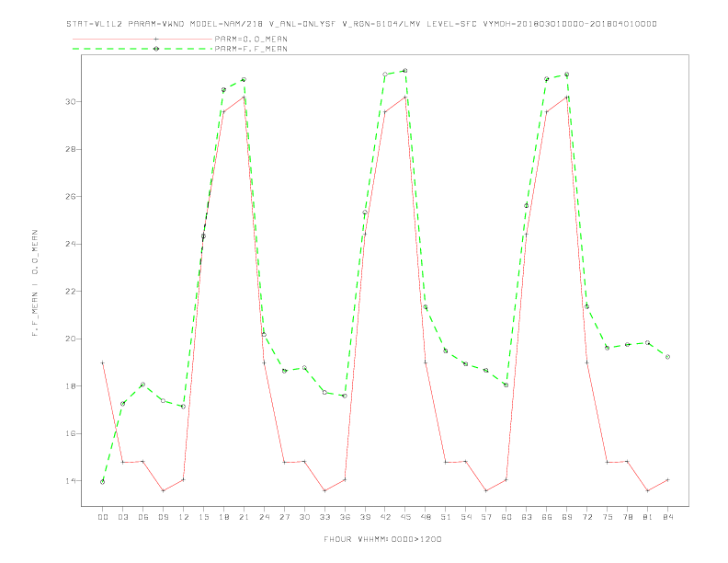Click the green dashed line sample in legend
728x563 pixels.
point(142,49)
